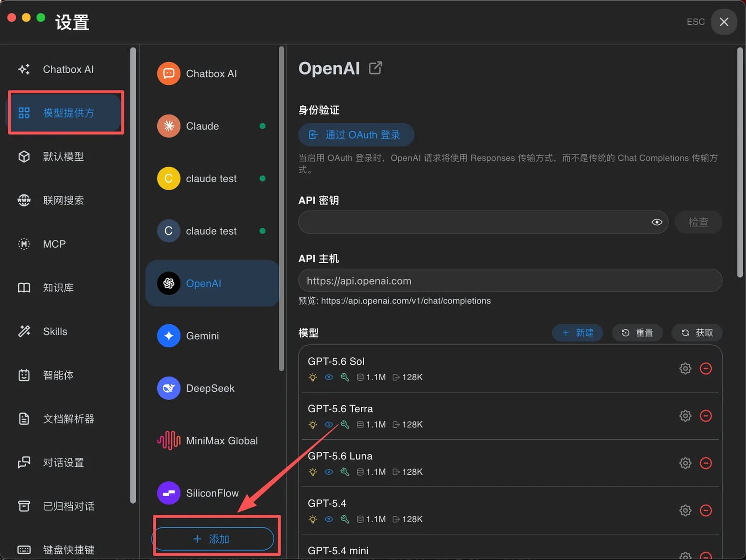Click the GPT-5.6 Luna model name
Screen dimensions: 746x560
(x=340, y=456)
